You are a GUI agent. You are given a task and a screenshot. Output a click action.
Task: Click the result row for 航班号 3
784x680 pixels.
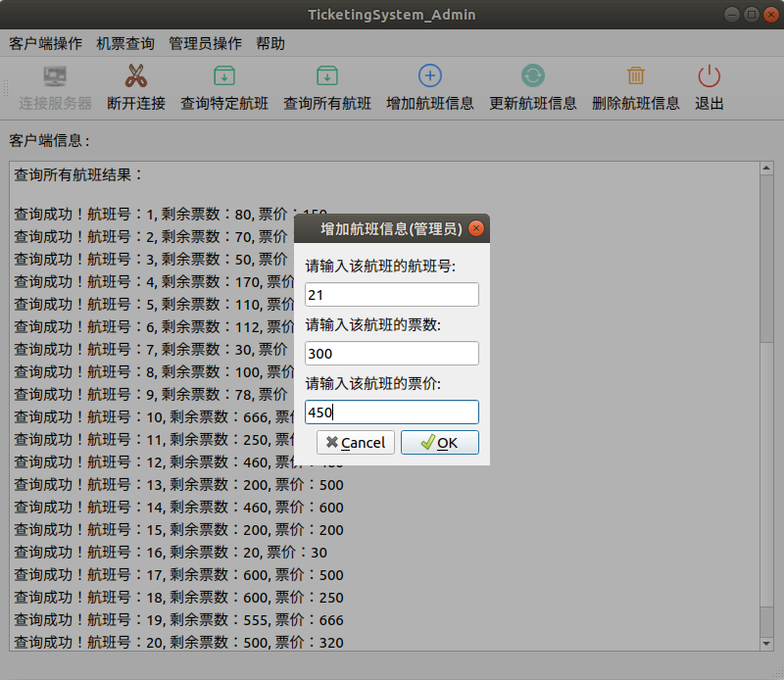click(x=154, y=260)
